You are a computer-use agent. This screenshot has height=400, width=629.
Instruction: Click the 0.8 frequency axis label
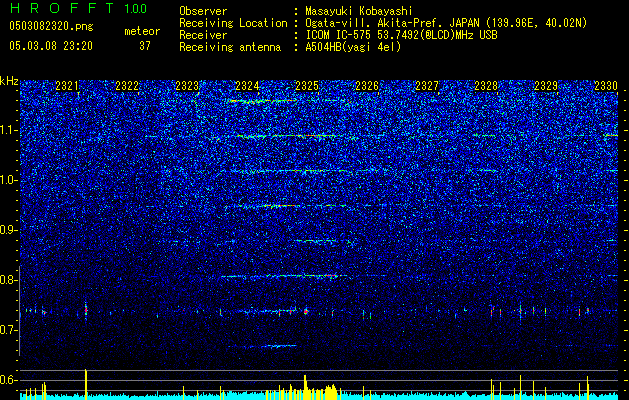(x=8, y=280)
